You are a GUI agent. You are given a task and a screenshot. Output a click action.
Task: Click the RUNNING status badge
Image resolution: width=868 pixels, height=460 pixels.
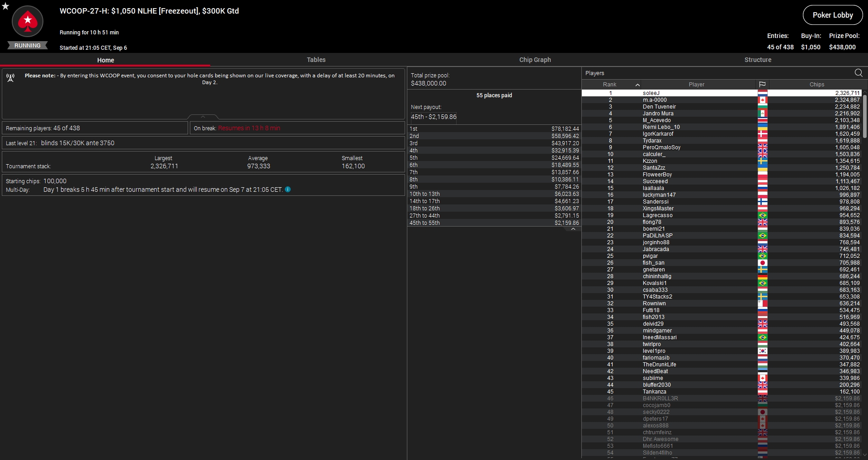pyautogui.click(x=28, y=45)
